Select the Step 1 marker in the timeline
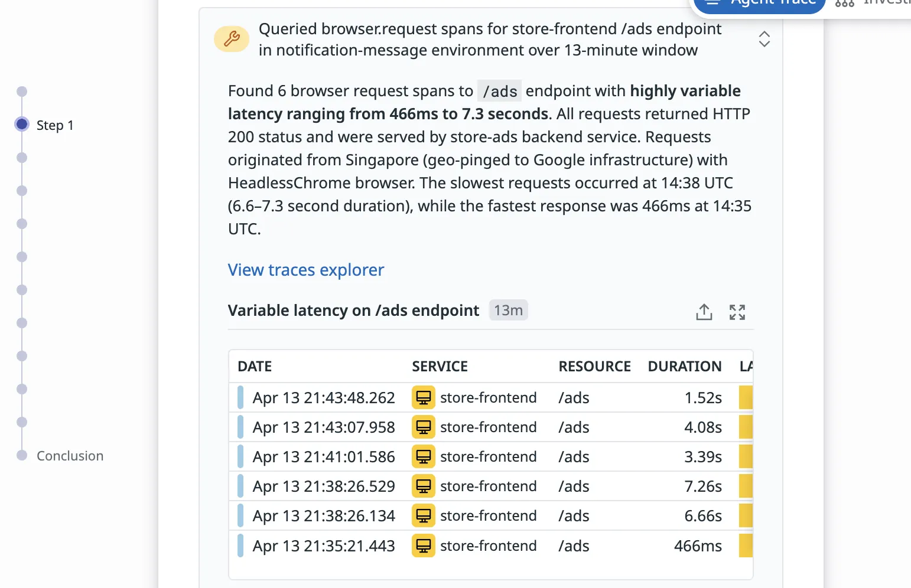This screenshot has height=588, width=911. (x=22, y=125)
